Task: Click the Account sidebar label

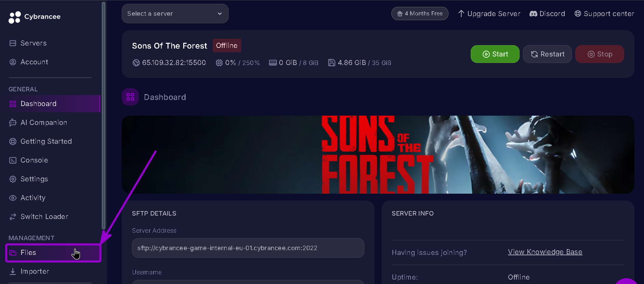Action: coord(34,62)
